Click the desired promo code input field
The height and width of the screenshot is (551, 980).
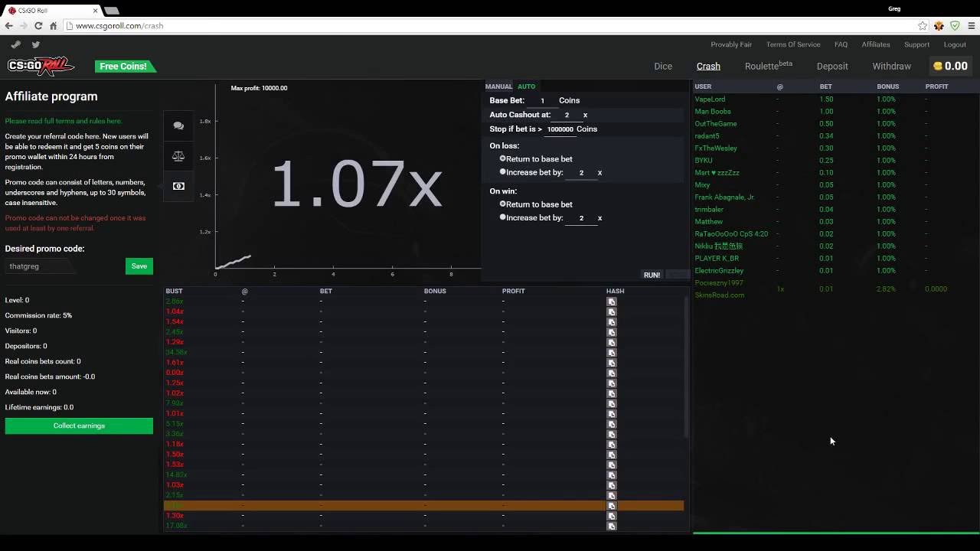40,266
